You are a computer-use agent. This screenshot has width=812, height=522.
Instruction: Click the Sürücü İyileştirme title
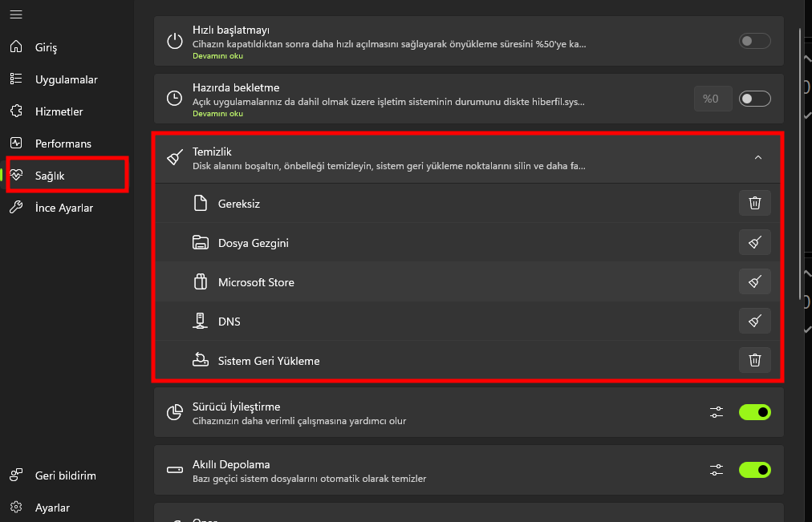tap(236, 407)
